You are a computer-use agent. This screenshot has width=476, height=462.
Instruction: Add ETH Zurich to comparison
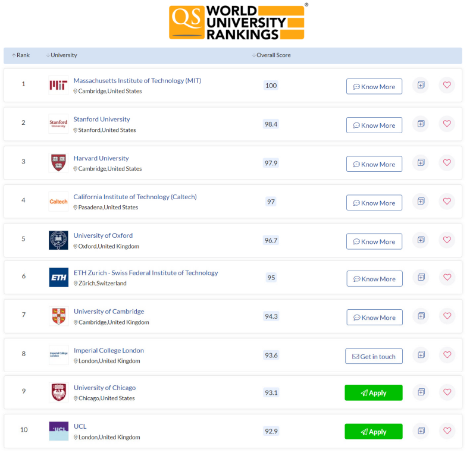coord(421,277)
